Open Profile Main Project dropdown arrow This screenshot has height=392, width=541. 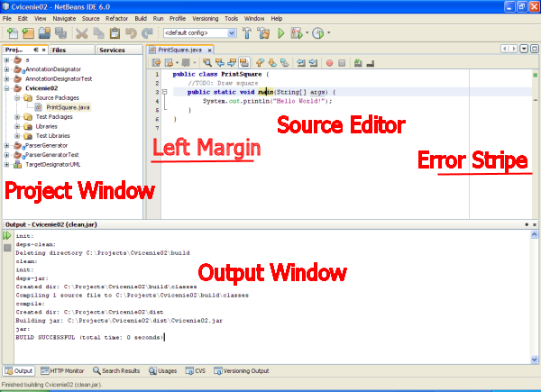328,32
